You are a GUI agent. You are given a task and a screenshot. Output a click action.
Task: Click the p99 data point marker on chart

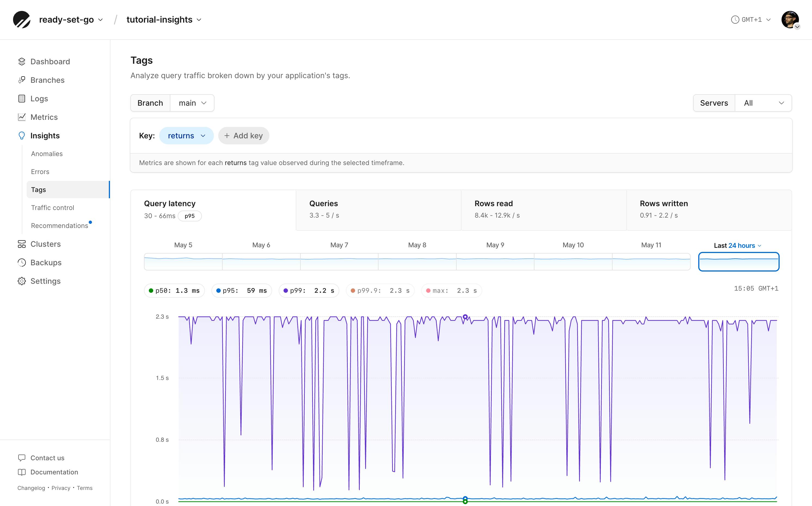point(465,316)
